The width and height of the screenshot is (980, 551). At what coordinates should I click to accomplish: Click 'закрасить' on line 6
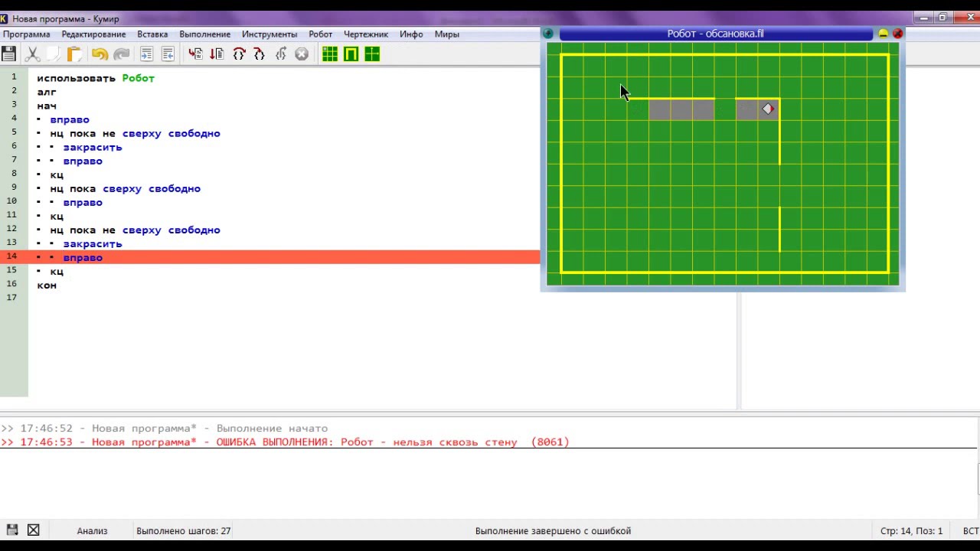pos(93,147)
